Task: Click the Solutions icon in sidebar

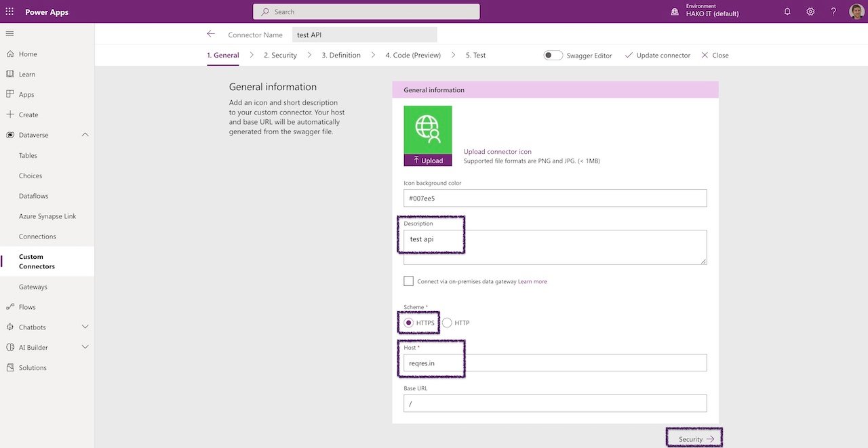Action: [10, 367]
